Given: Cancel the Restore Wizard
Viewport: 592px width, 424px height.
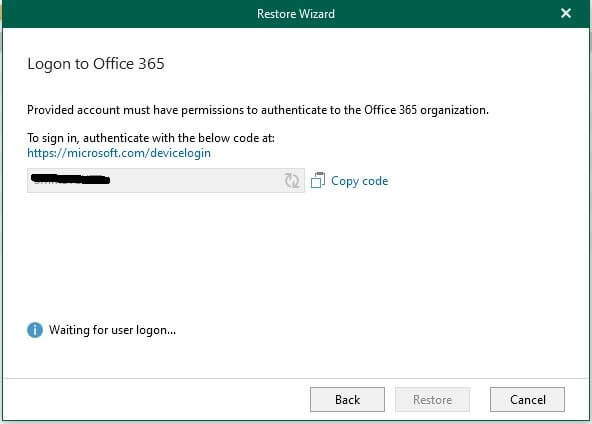Looking at the screenshot, I should point(527,399).
